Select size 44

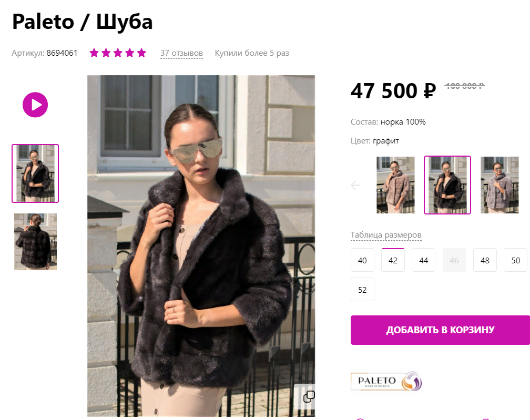pos(424,260)
